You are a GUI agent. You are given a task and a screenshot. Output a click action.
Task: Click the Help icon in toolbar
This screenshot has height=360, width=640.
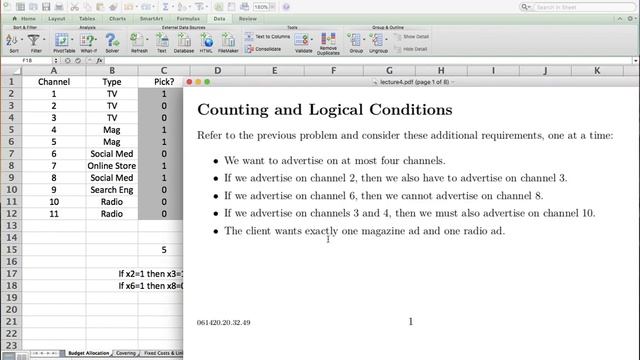pos(286,7)
